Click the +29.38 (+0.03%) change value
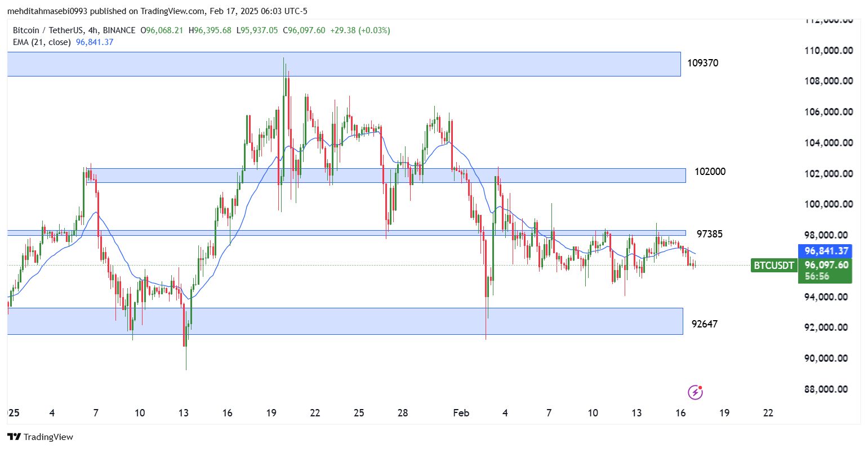This screenshot has height=449, width=868. (360, 30)
